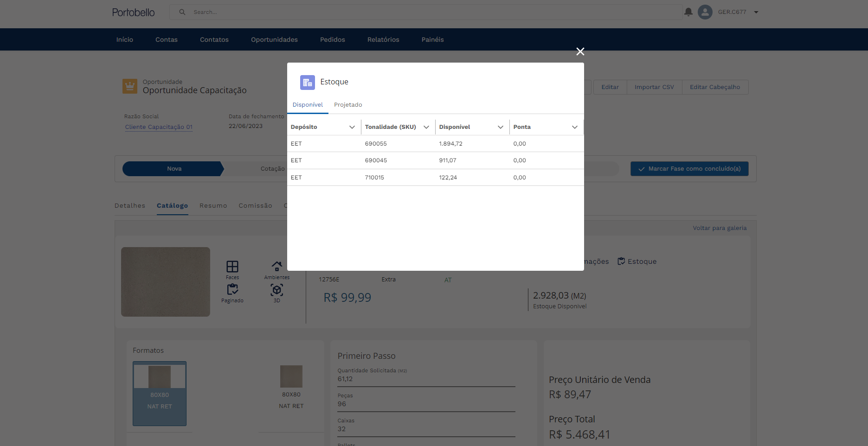Open the 3D viewer icon
868x446 pixels.
[x=277, y=290]
